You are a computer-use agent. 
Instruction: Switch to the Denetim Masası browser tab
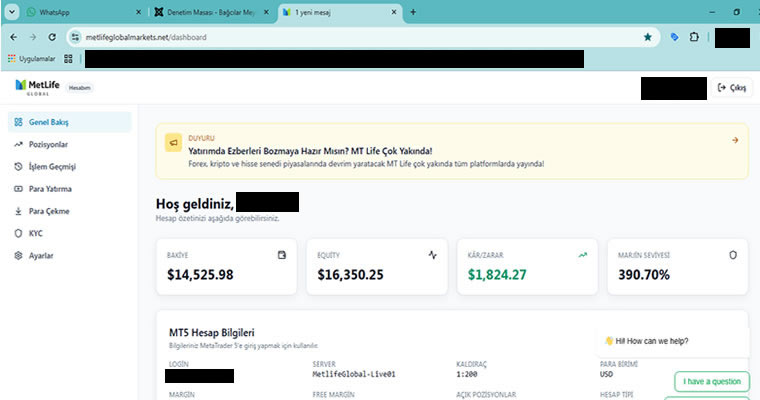[210, 12]
